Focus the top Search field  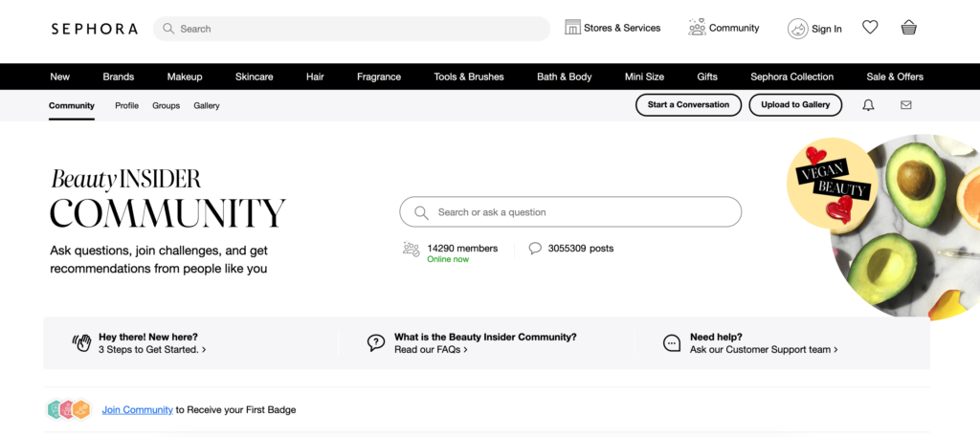point(351,29)
